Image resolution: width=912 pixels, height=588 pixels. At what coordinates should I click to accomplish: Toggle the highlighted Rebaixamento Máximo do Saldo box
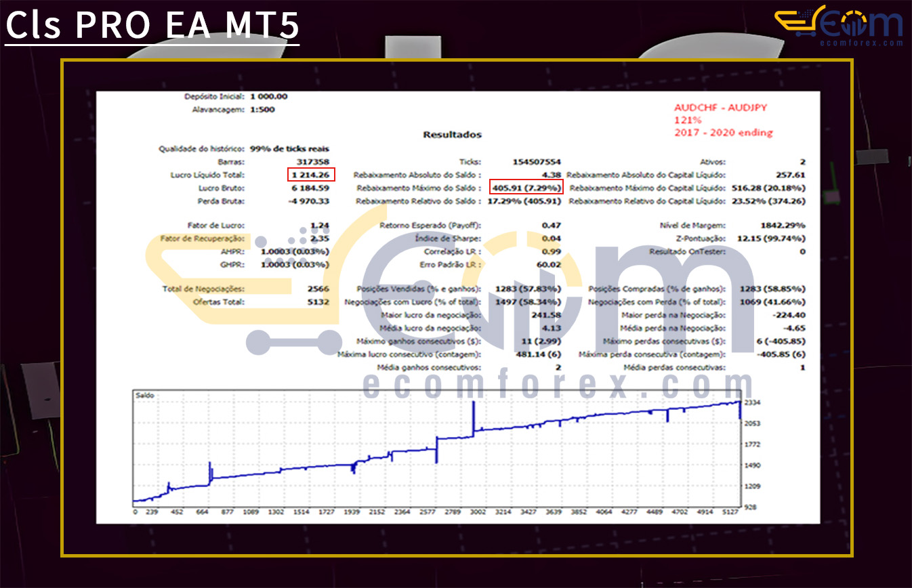click(526, 188)
